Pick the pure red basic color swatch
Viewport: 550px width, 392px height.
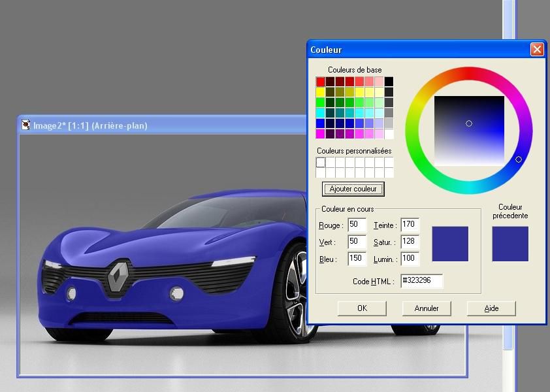click(x=321, y=82)
